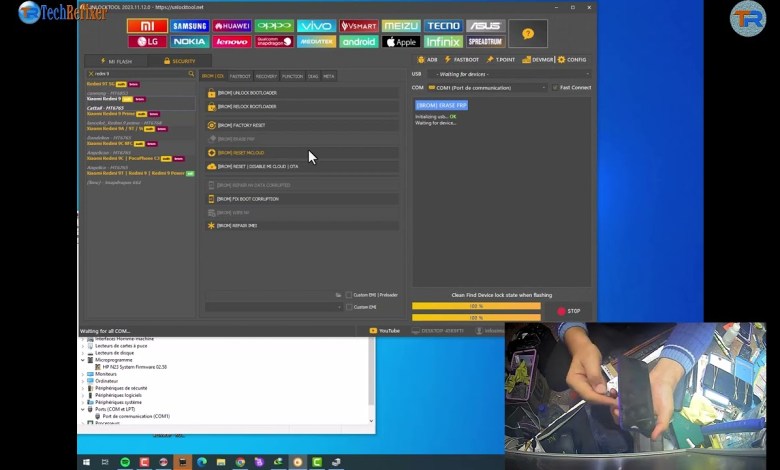The height and width of the screenshot is (470, 780).
Task: Open the Windows Start menu
Action: pos(86,462)
